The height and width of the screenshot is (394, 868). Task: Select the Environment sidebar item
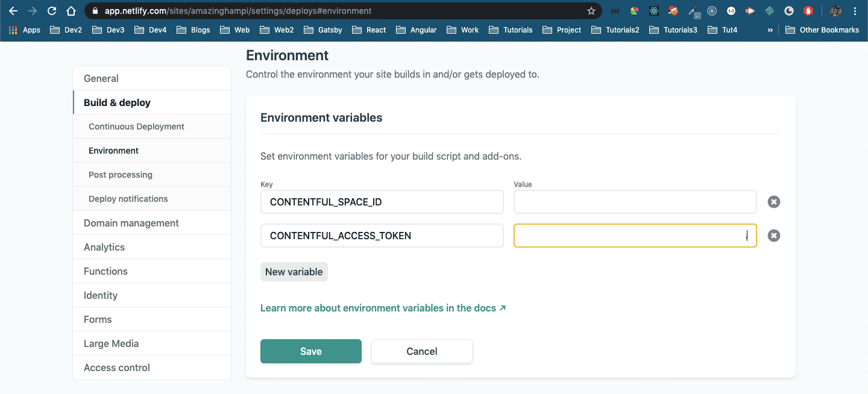(x=152, y=151)
